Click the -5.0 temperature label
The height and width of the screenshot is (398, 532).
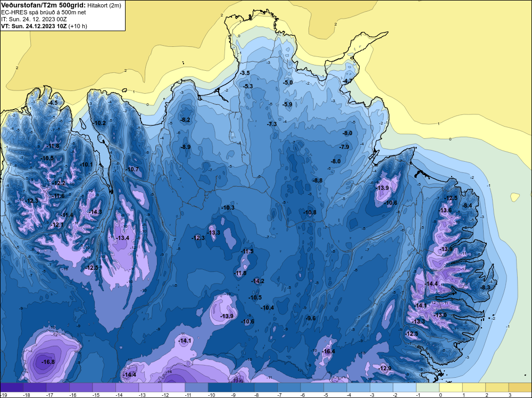[288, 82]
